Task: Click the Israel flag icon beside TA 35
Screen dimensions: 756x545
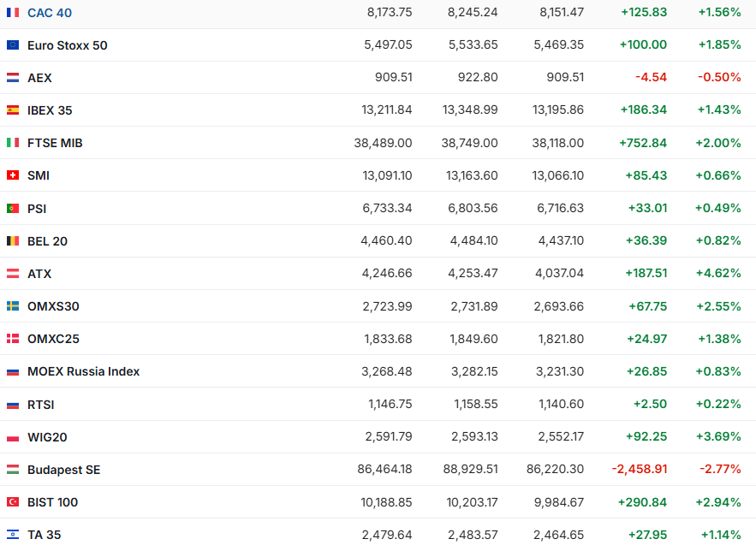Action: [x=13, y=535]
